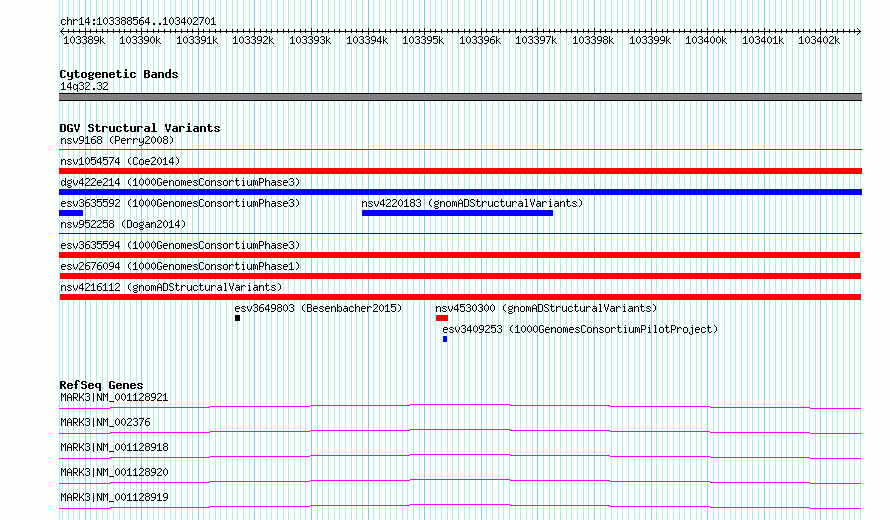The width and height of the screenshot is (890, 520).
Task: Click the small black esv3649803 marker
Action: point(237,318)
